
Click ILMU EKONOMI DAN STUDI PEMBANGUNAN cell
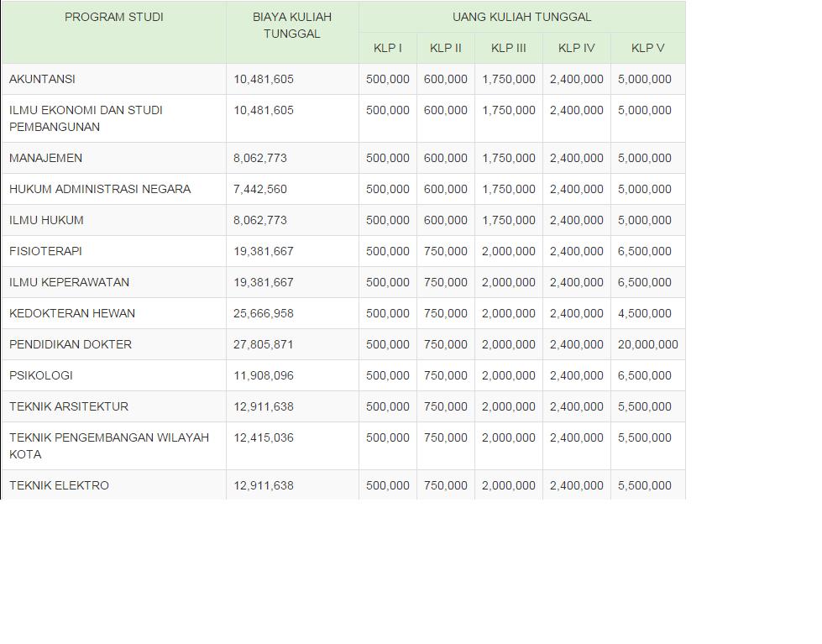(x=86, y=118)
